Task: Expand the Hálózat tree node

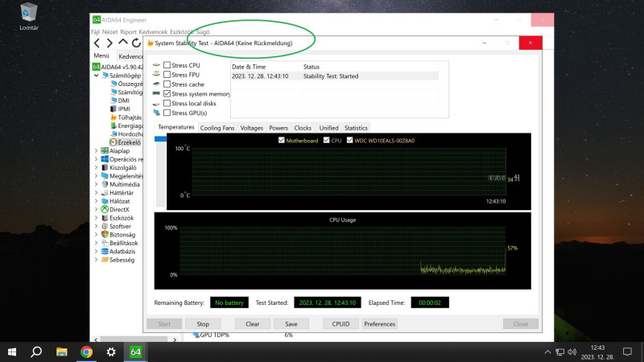Action: [x=96, y=201]
